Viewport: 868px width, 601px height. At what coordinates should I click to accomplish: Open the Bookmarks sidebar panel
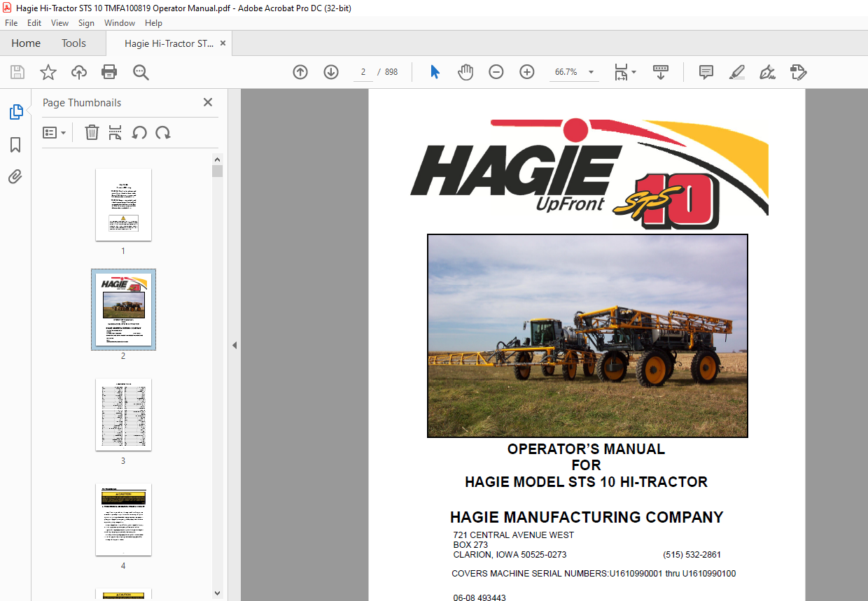click(15, 145)
